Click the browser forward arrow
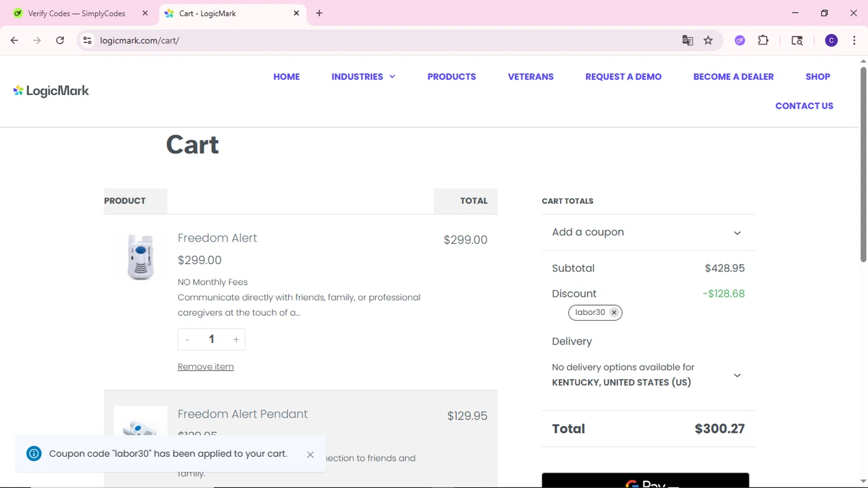 tap(37, 41)
